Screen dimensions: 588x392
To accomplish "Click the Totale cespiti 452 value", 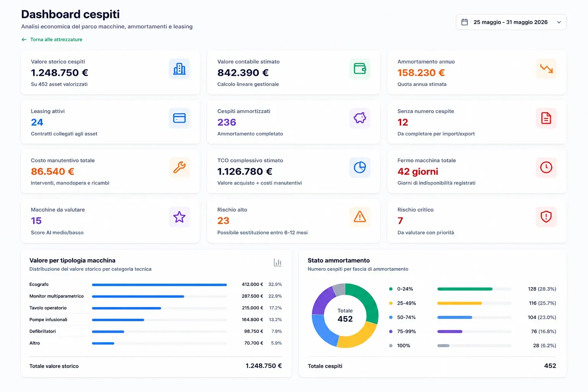I will 550,366.
